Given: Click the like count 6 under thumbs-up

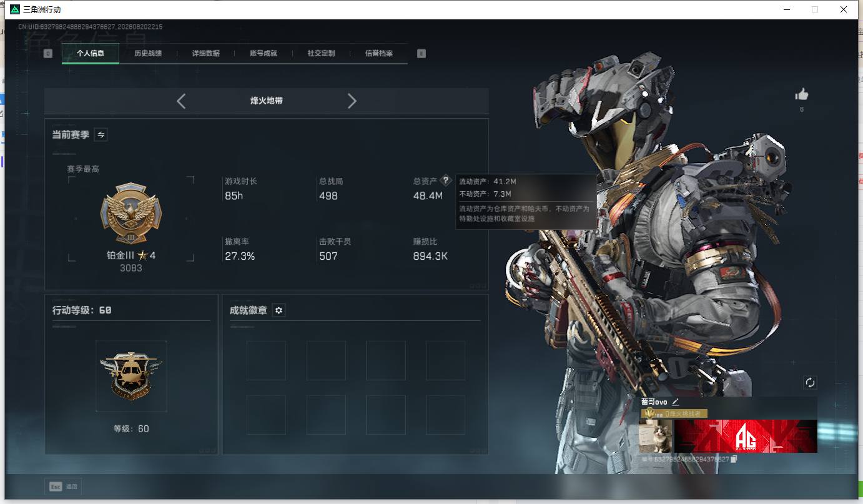Looking at the screenshot, I should tap(802, 109).
